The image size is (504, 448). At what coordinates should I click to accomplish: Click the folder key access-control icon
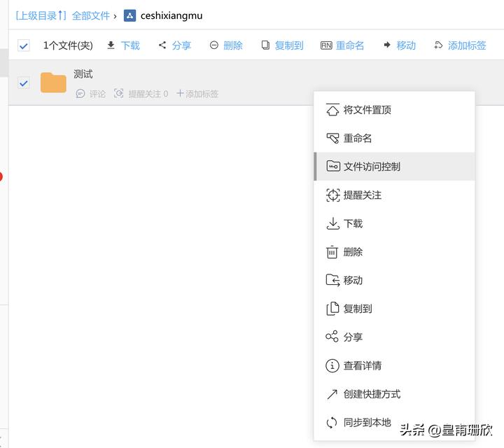(333, 166)
